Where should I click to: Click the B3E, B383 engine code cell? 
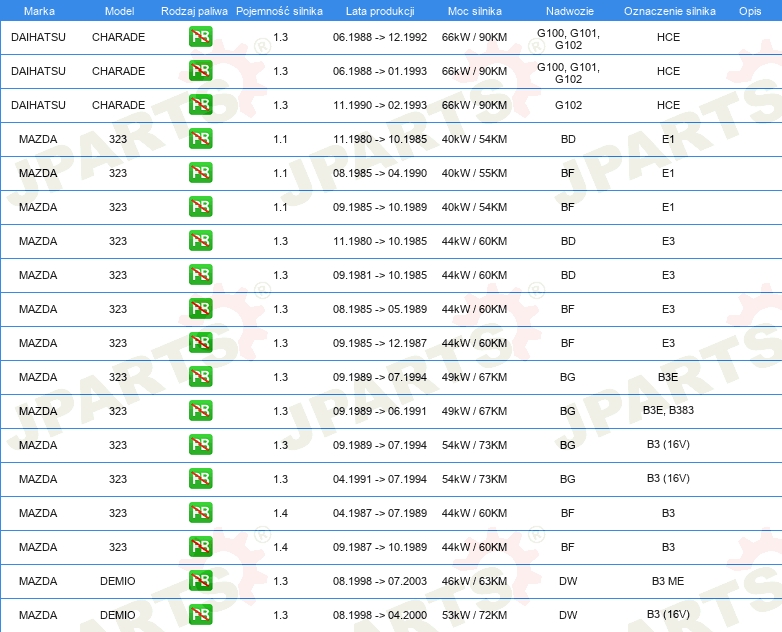pyautogui.click(x=668, y=410)
